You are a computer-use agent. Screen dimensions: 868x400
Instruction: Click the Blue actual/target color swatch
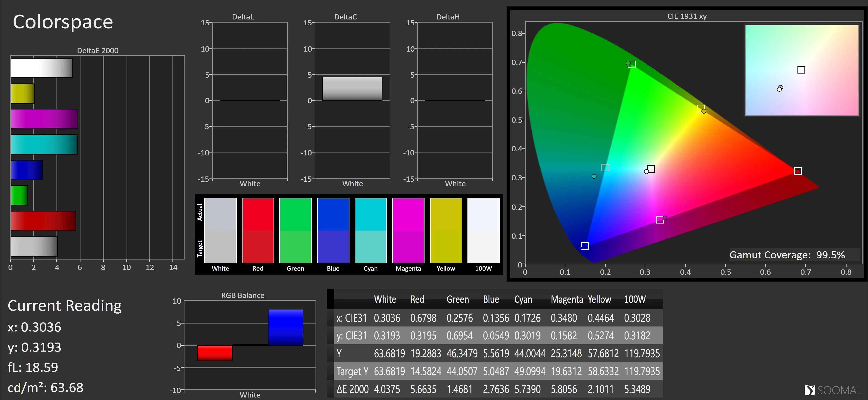(x=333, y=230)
